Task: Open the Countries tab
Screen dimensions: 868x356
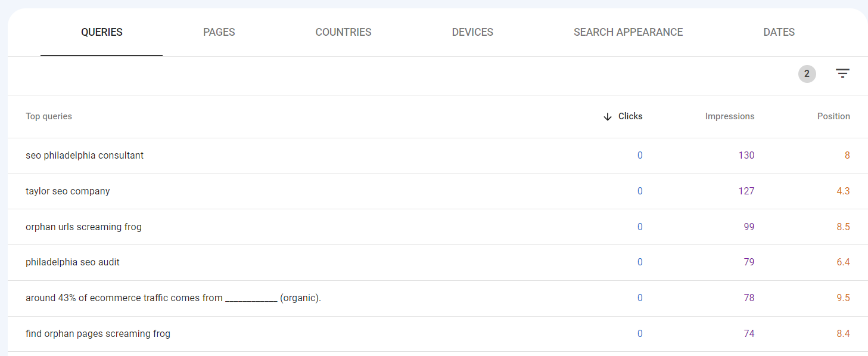Action: click(343, 32)
